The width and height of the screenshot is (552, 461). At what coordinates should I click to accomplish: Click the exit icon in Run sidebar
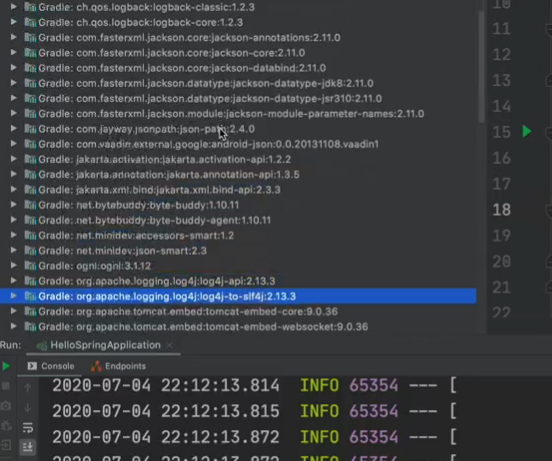point(6,445)
